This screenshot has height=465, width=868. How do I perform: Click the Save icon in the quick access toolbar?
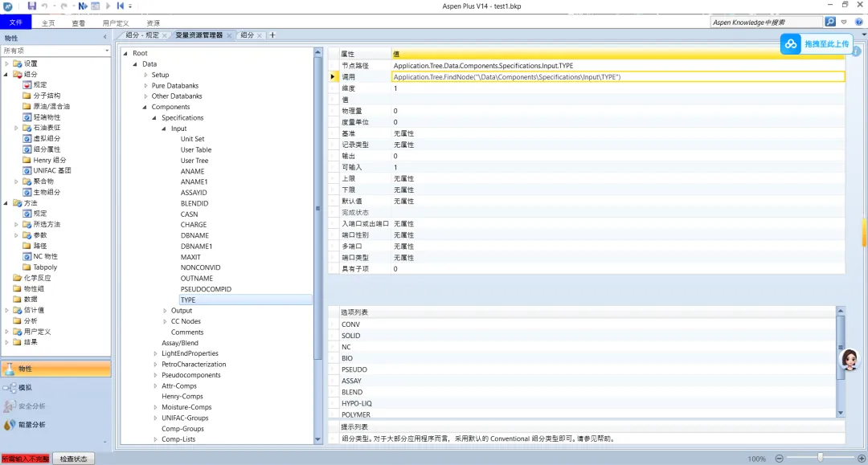(x=31, y=6)
